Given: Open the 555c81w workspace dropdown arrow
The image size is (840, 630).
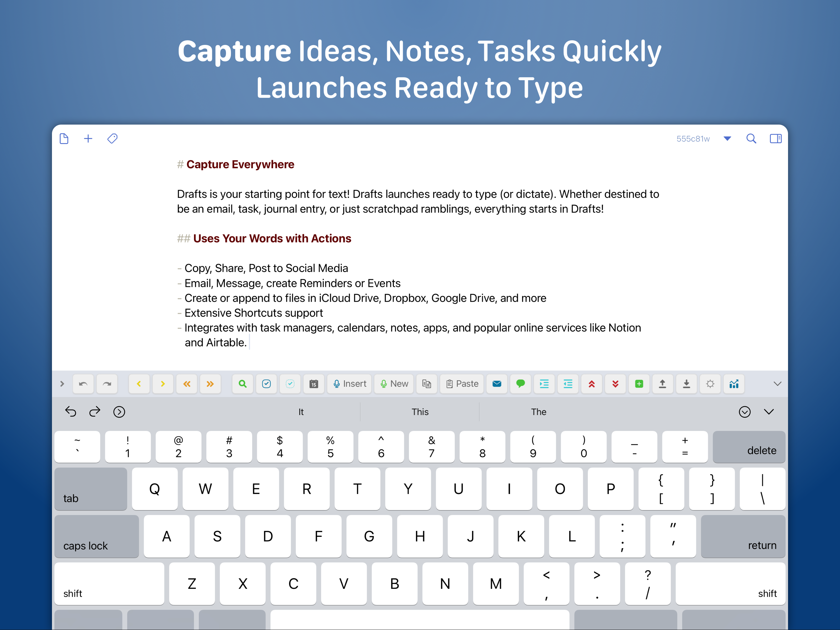Looking at the screenshot, I should pos(727,139).
